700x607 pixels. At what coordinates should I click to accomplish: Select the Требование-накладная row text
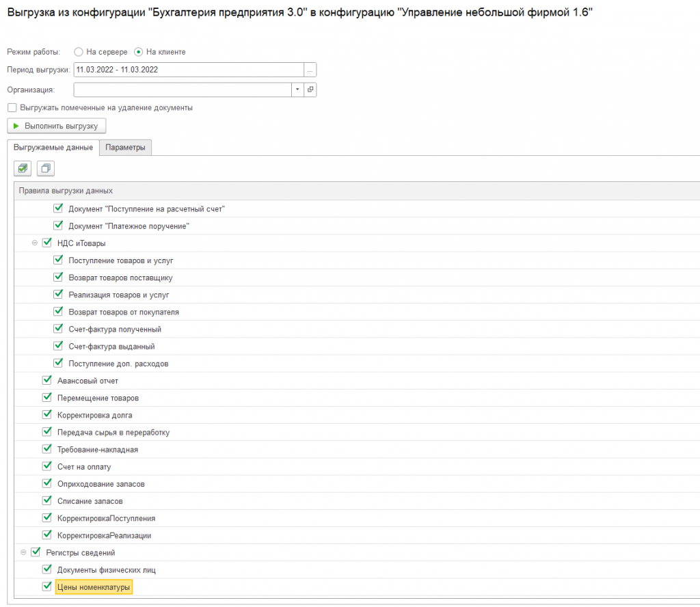pyautogui.click(x=97, y=450)
